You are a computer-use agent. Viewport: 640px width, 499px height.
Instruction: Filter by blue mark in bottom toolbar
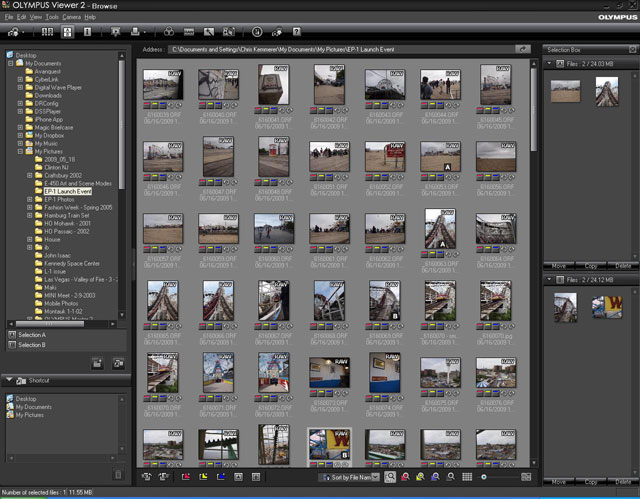point(436,477)
